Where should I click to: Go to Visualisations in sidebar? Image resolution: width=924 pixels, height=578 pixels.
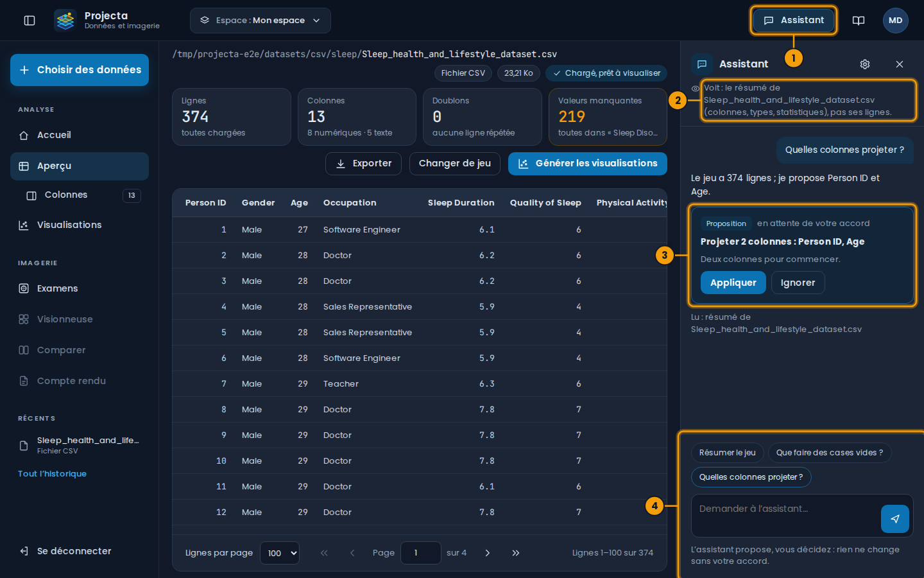(80, 225)
